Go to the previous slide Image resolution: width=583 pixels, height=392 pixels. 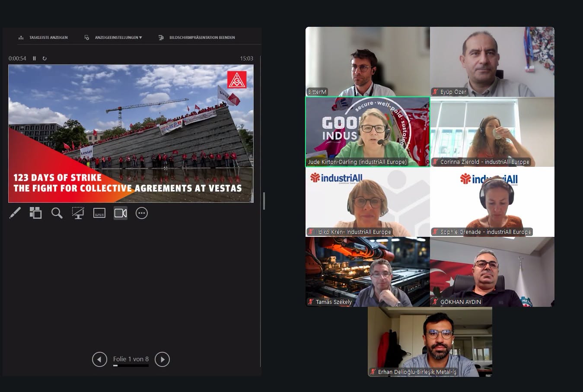[99, 359]
